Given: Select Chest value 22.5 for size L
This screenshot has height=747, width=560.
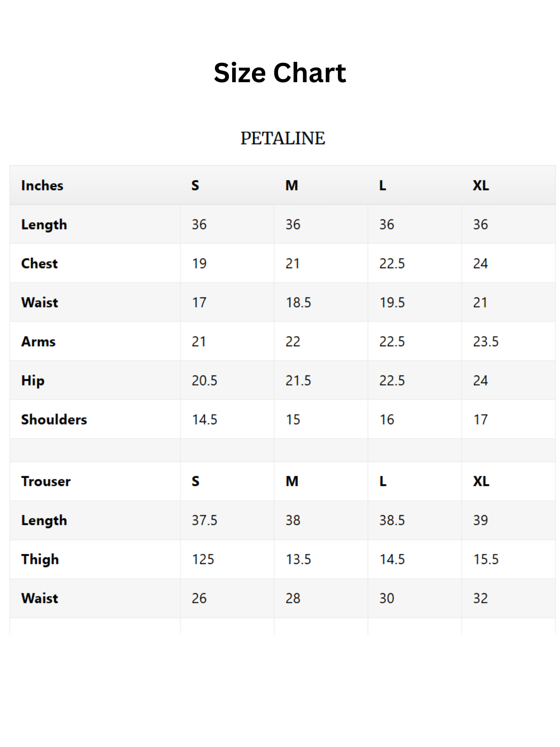Looking at the screenshot, I should tap(392, 263).
